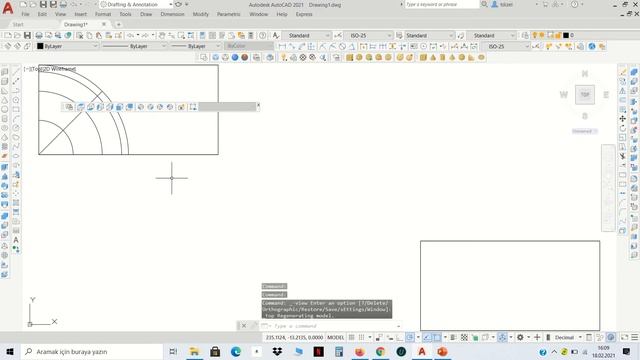Screen dimensions: 640x360
Task: Click the Unnamed view label below ViewCube
Action: click(x=584, y=131)
